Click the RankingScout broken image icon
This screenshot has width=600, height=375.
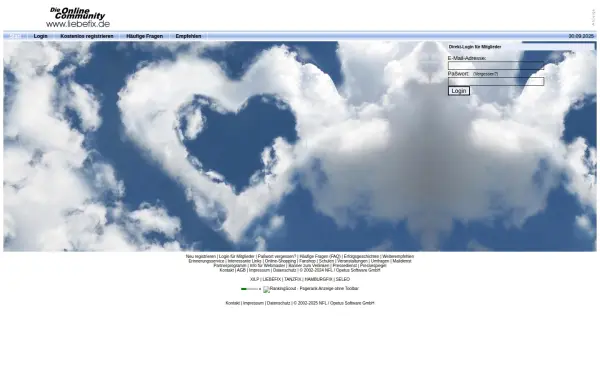pyautogui.click(x=266, y=289)
